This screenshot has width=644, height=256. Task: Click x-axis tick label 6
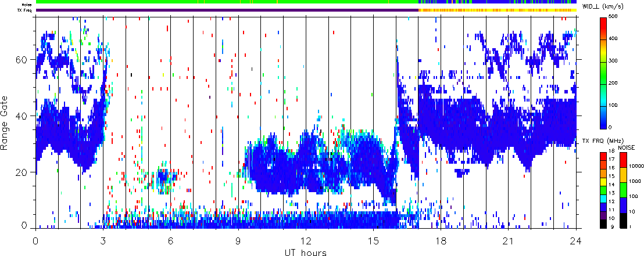click(x=170, y=241)
